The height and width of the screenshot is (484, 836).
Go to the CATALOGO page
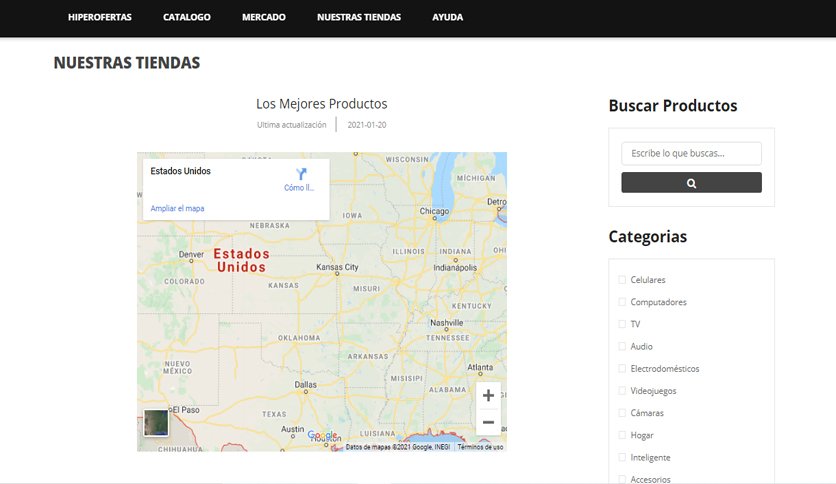coord(187,17)
